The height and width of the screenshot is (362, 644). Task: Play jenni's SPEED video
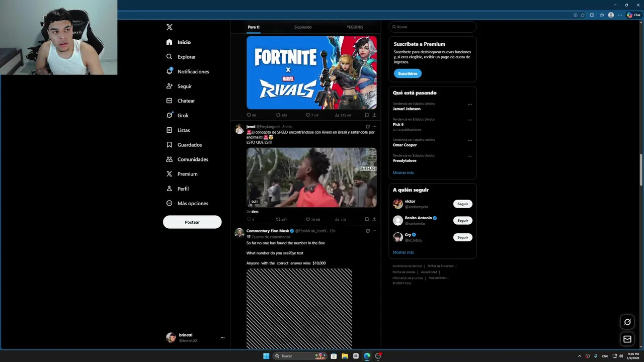click(x=311, y=177)
